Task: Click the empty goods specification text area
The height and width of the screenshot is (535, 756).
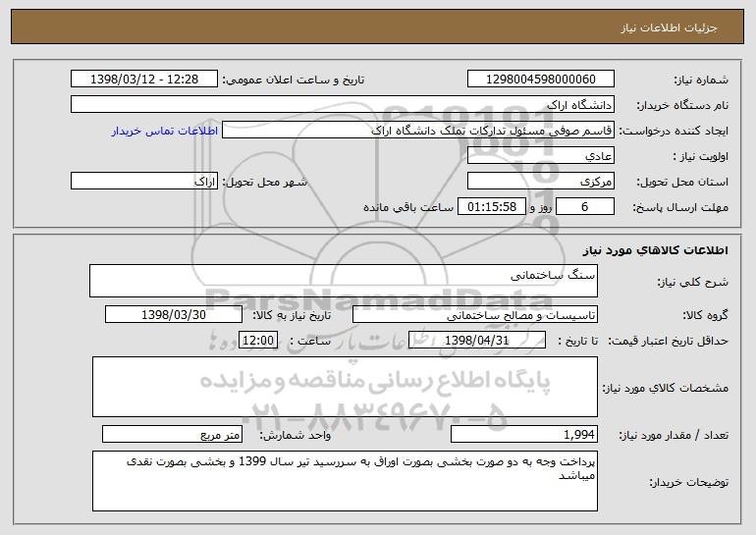Action: [x=345, y=387]
